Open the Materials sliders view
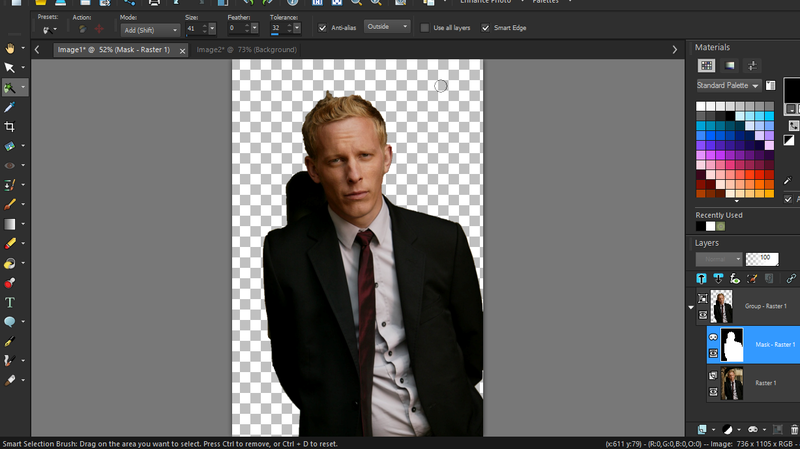This screenshot has width=800, height=449. [752, 65]
